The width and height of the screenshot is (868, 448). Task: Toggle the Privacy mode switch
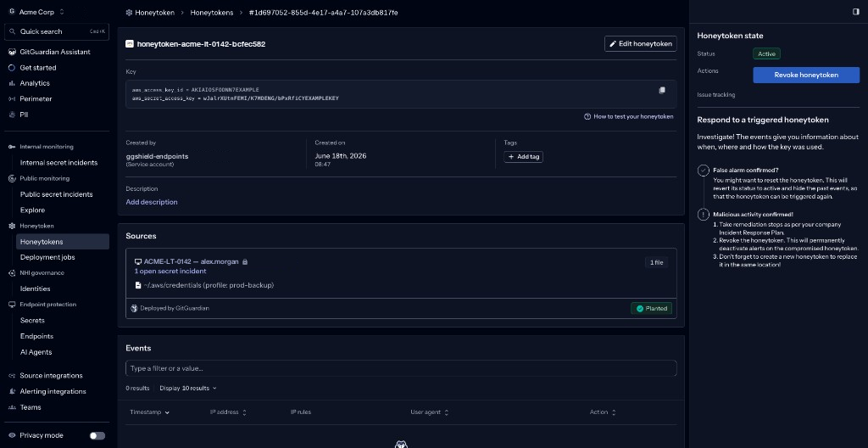[x=97, y=436]
